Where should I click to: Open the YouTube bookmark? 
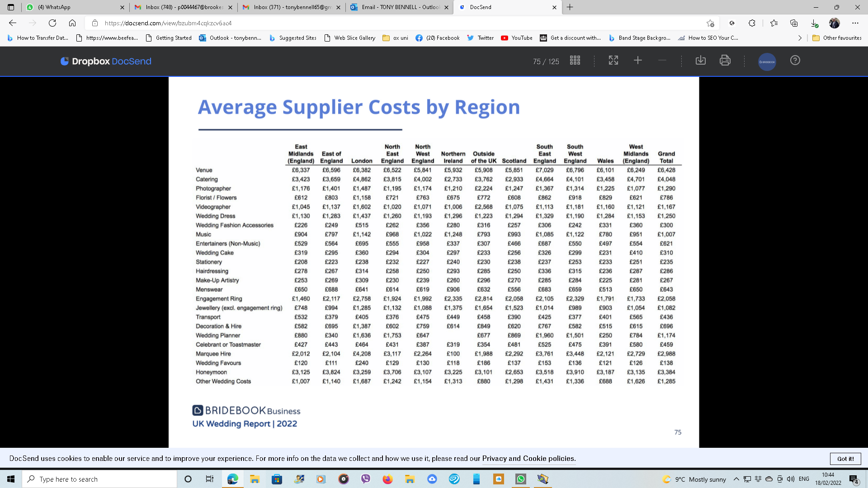tap(517, 38)
